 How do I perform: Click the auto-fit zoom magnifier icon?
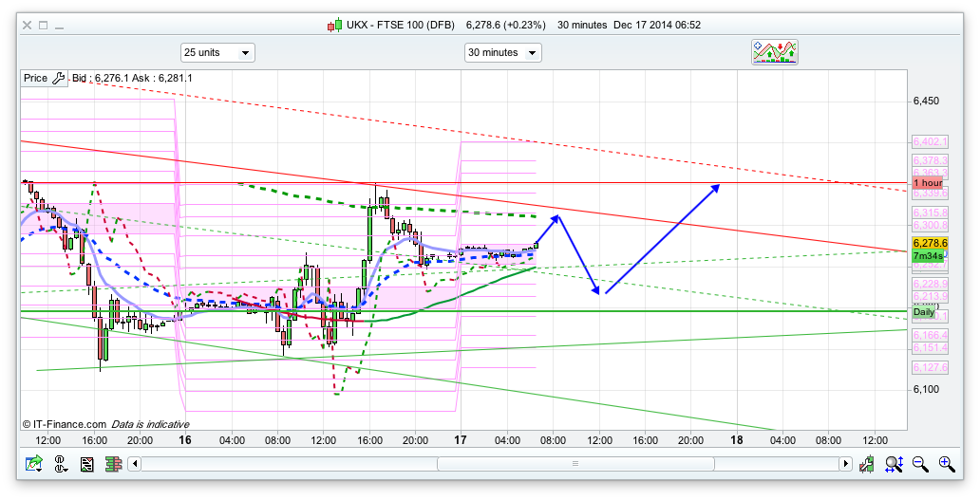894,464
